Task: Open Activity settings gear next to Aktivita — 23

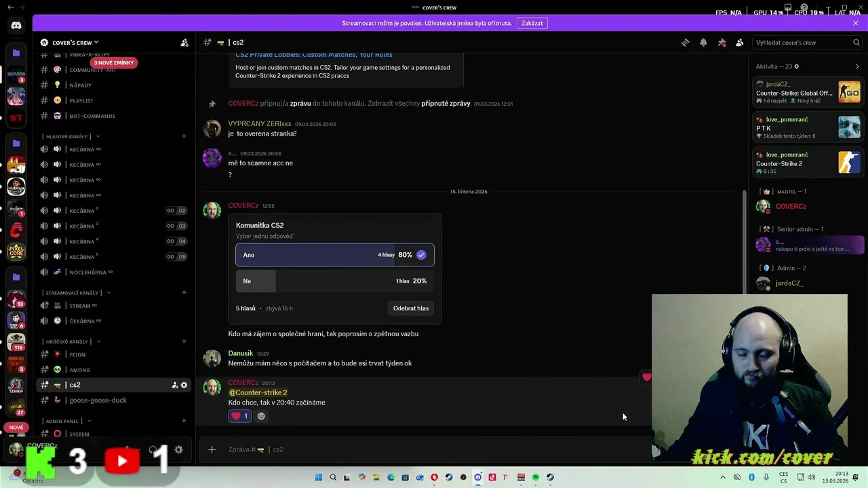Action: point(796,66)
